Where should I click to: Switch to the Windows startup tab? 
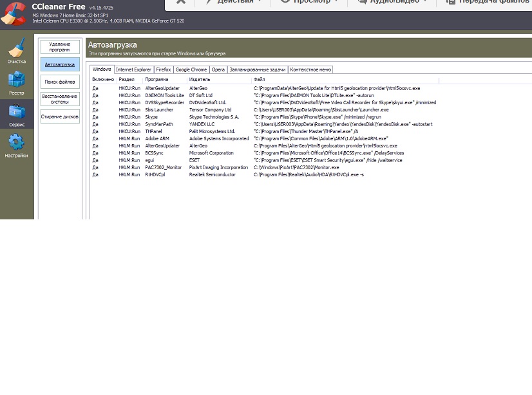(102, 69)
